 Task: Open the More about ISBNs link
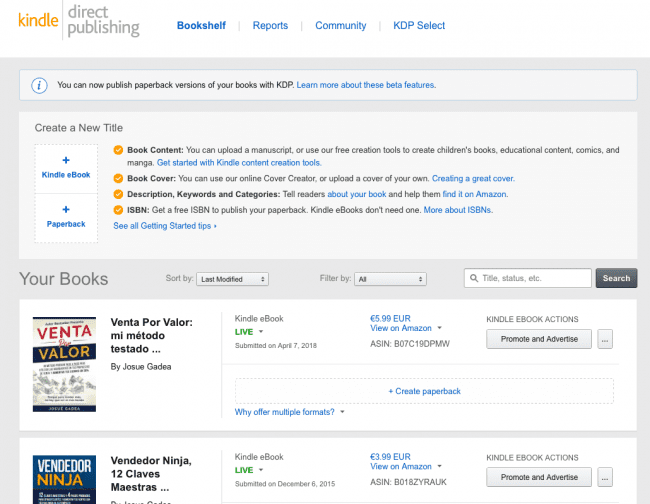click(x=458, y=210)
